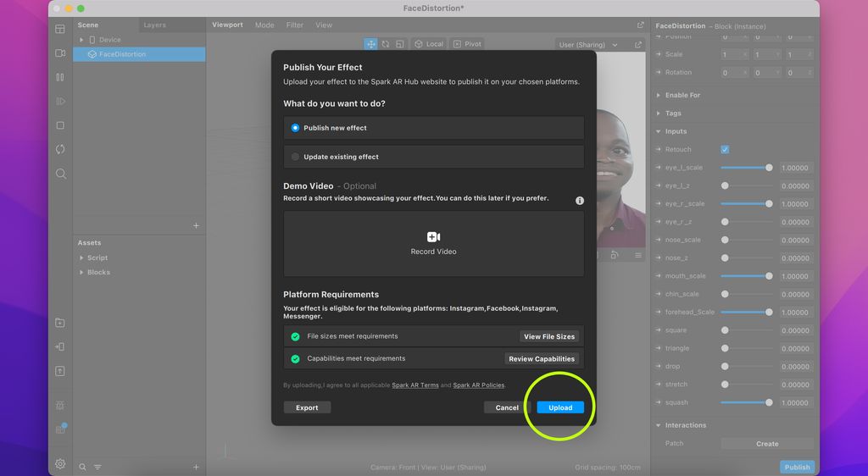Toggle Local coordinate mode
The image size is (868, 476).
pyautogui.click(x=429, y=44)
